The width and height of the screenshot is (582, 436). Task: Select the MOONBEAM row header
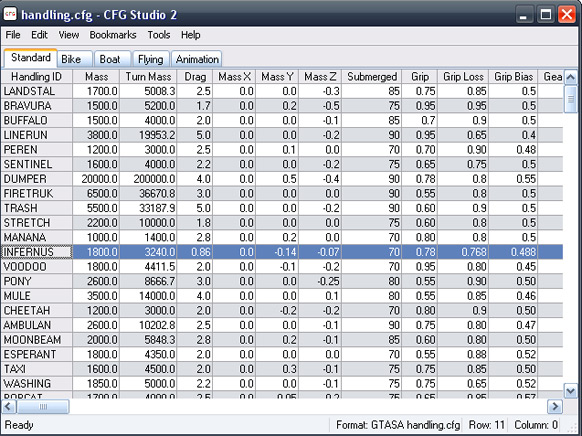[36, 340]
